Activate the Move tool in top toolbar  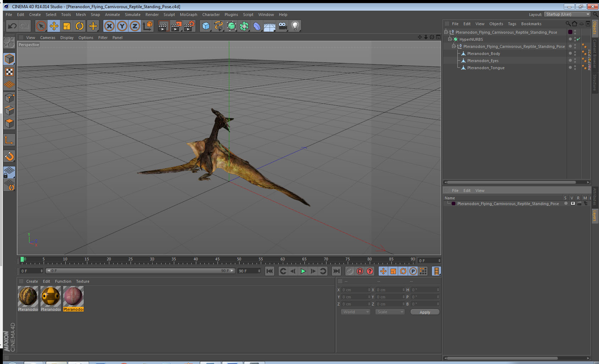(54, 26)
